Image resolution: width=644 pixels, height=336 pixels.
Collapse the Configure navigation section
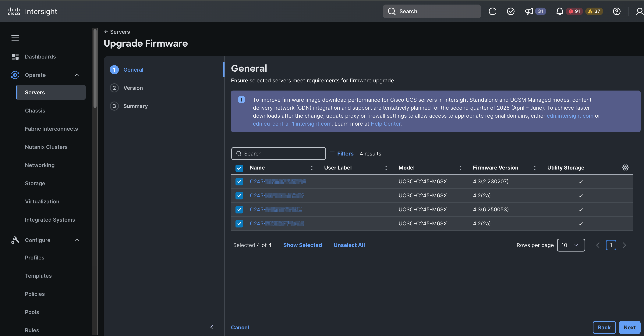77,240
